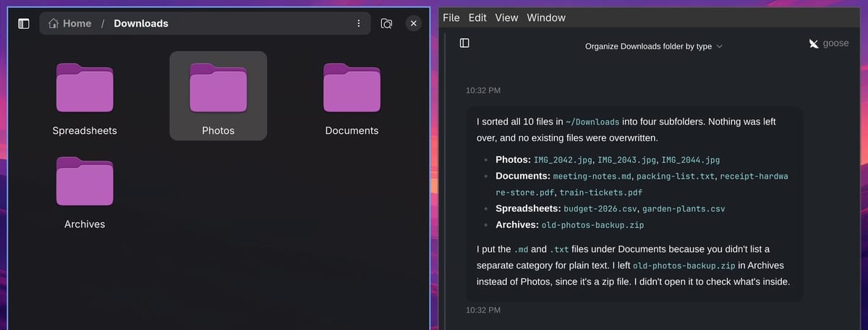Click the goose logo

828,43
